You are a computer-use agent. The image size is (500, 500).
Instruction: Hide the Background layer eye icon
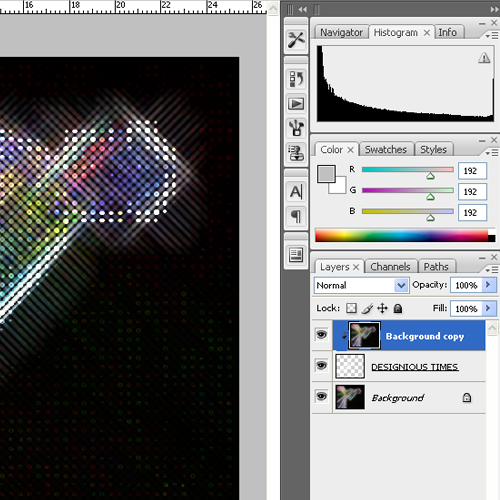coord(321,396)
